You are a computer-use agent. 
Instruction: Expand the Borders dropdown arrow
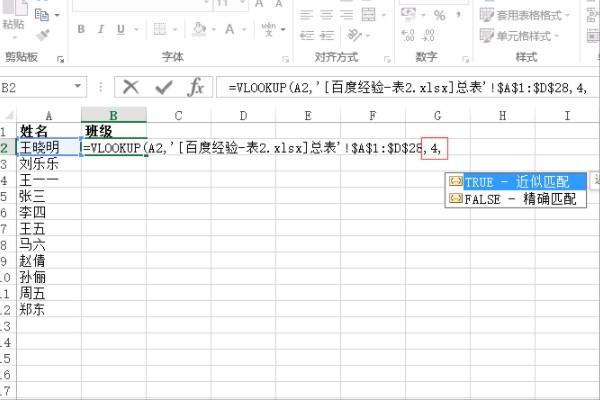point(175,29)
